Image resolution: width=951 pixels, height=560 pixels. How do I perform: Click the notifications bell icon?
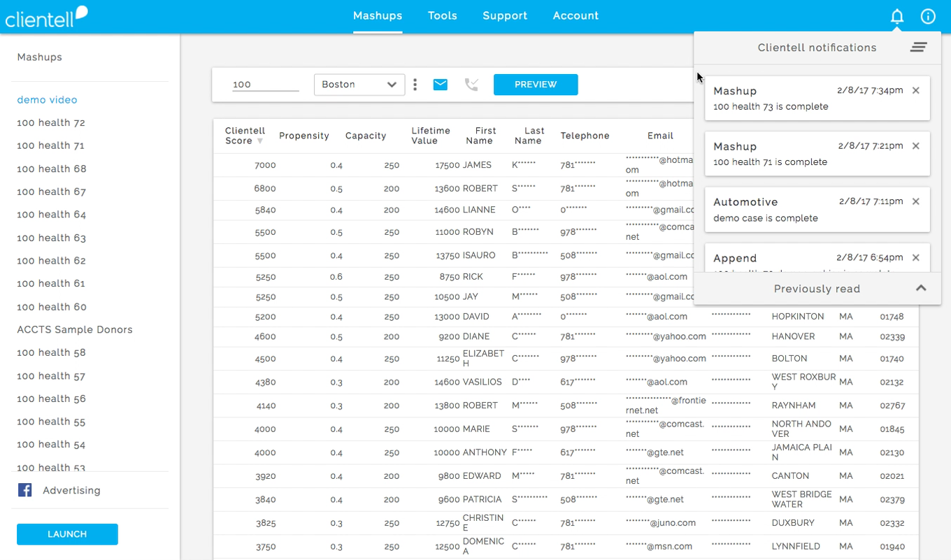click(x=896, y=16)
